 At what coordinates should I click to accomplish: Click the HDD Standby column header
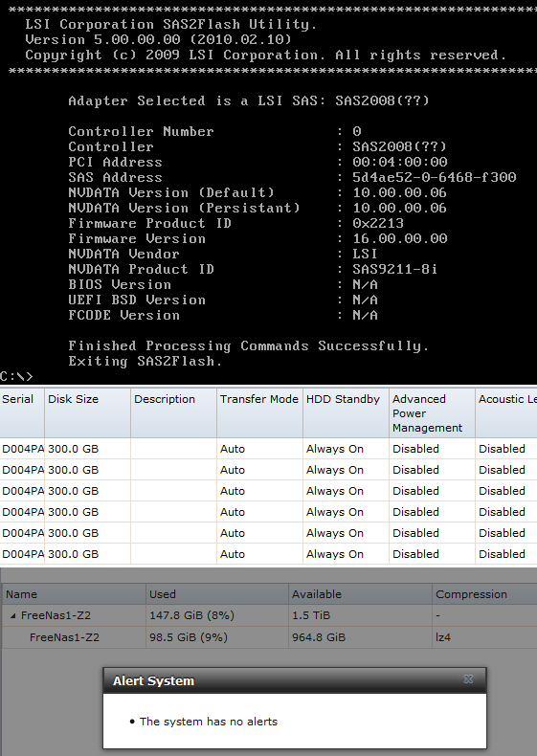tap(346, 413)
